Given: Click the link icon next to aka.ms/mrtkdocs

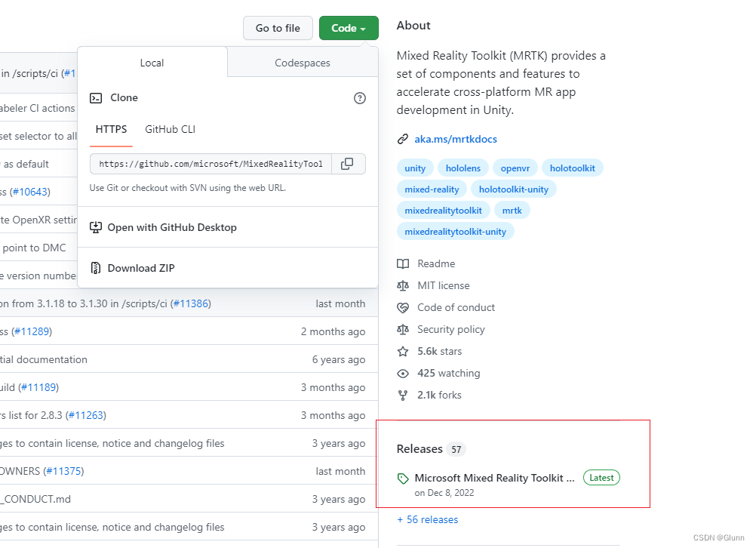Looking at the screenshot, I should point(403,140).
